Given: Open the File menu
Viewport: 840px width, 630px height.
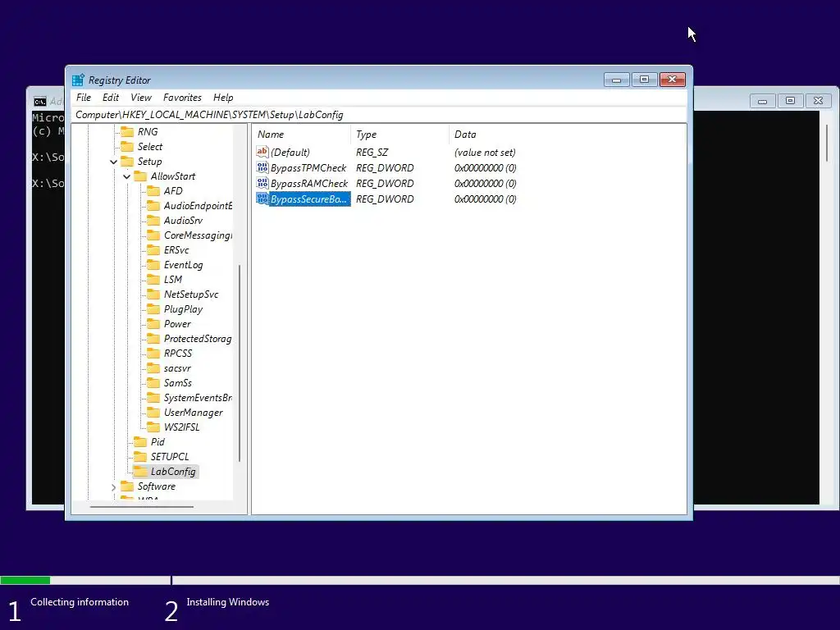Looking at the screenshot, I should pos(84,98).
